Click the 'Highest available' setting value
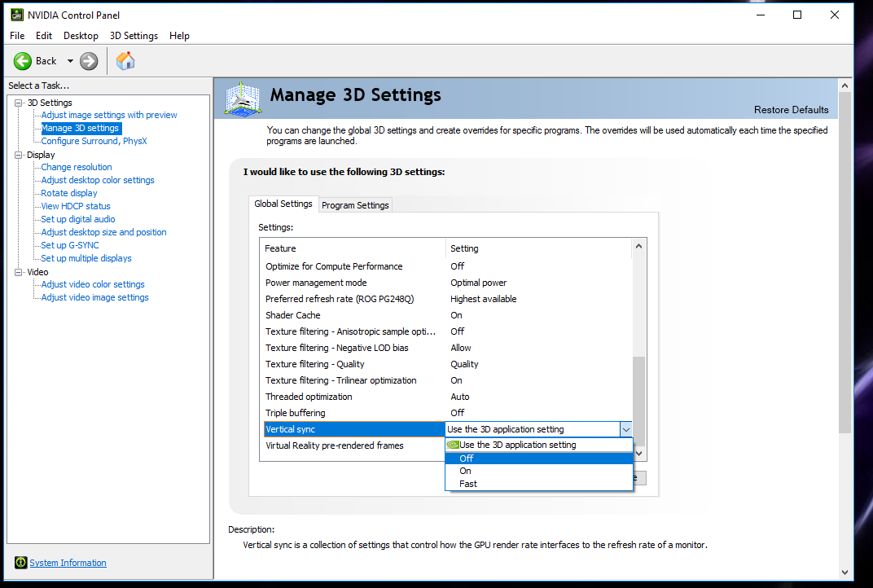 pyautogui.click(x=483, y=299)
